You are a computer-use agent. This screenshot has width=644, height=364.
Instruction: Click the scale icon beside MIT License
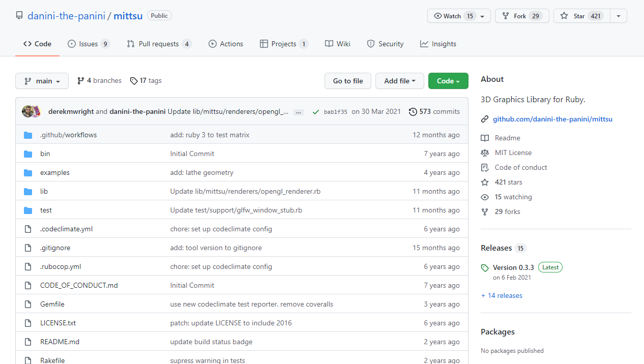tap(485, 153)
